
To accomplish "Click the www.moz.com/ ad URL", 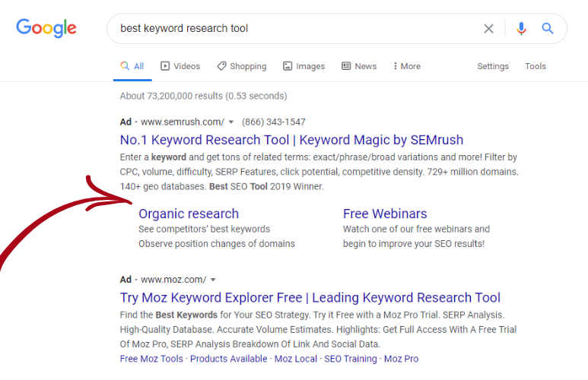I will pos(173,280).
